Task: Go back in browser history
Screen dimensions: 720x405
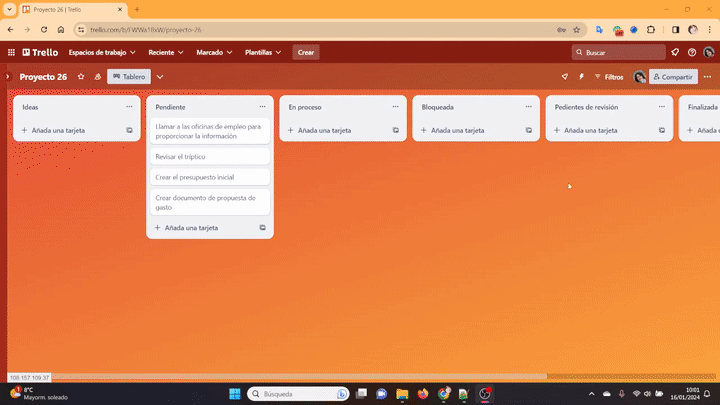Action: tap(11, 30)
